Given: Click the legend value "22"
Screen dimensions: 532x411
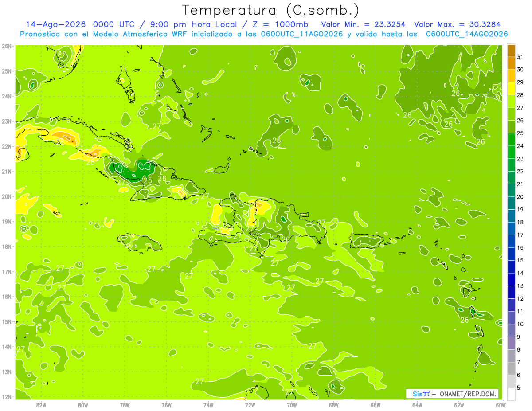Looking at the screenshot, I should click(520, 172).
